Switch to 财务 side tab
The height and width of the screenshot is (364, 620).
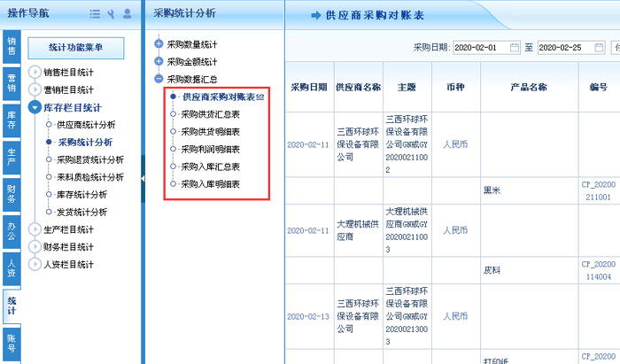(x=12, y=192)
